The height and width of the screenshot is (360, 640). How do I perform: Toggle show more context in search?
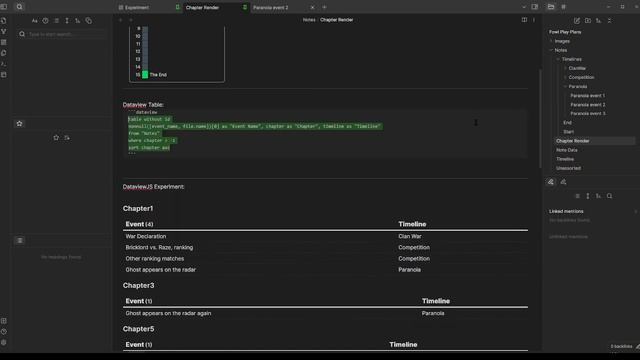pos(67,21)
